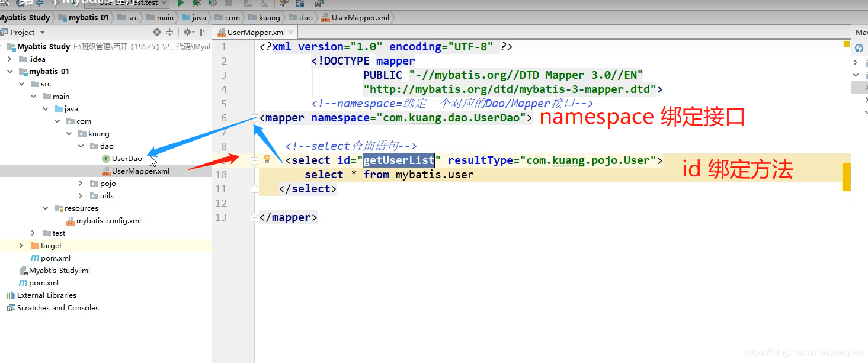The image size is (868, 363).
Task: Open the Project view dropdown
Action: click(43, 32)
